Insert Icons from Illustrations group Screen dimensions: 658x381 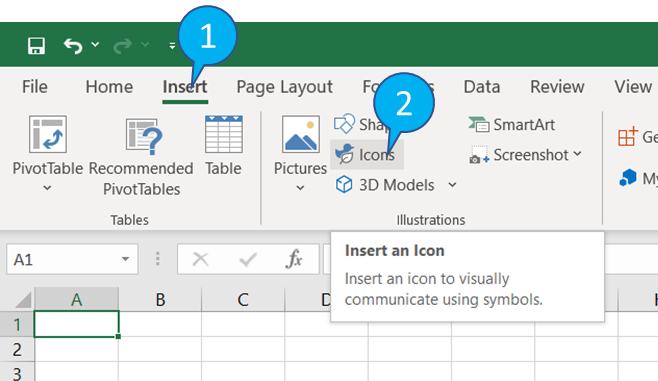pos(367,155)
